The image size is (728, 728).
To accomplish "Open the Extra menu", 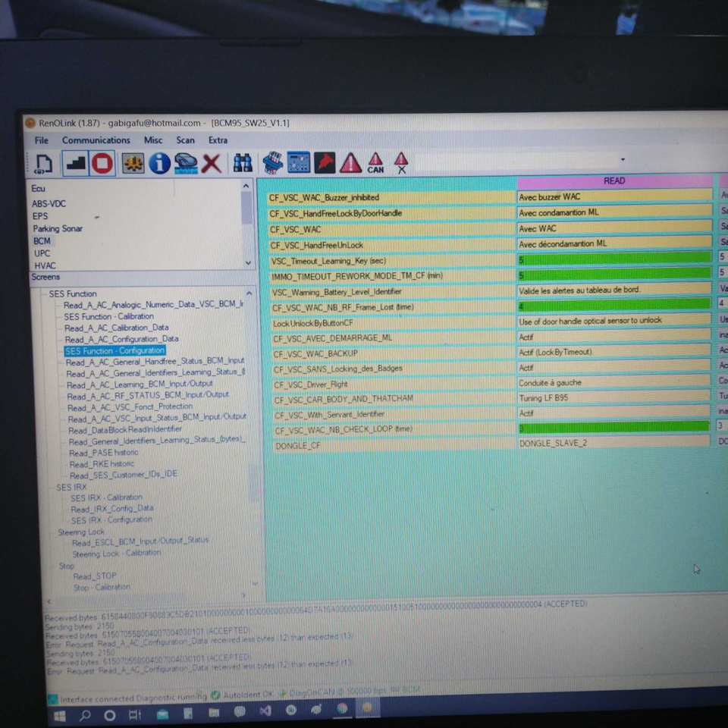I will [218, 140].
